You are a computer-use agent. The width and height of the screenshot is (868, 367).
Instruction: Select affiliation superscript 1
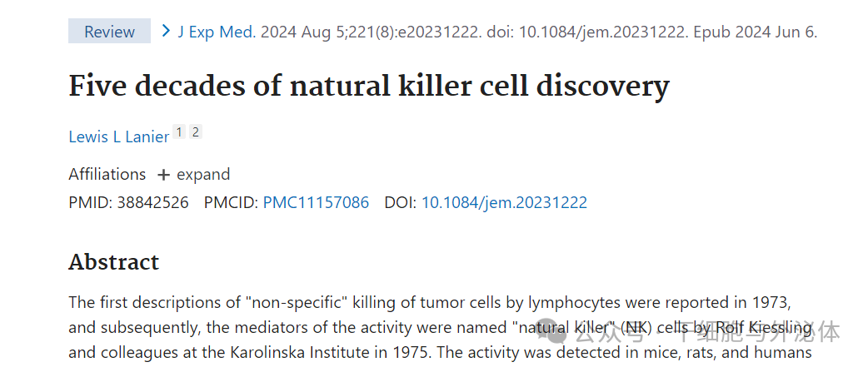point(179,132)
